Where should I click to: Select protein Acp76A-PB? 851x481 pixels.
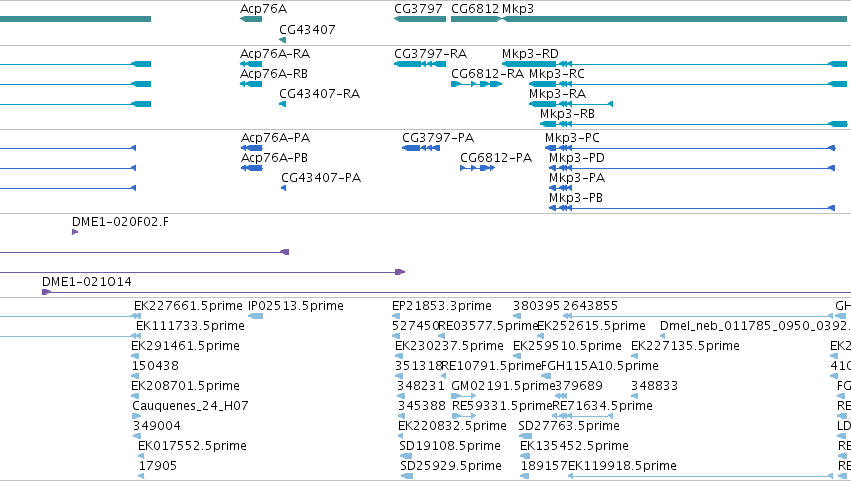pos(252,168)
